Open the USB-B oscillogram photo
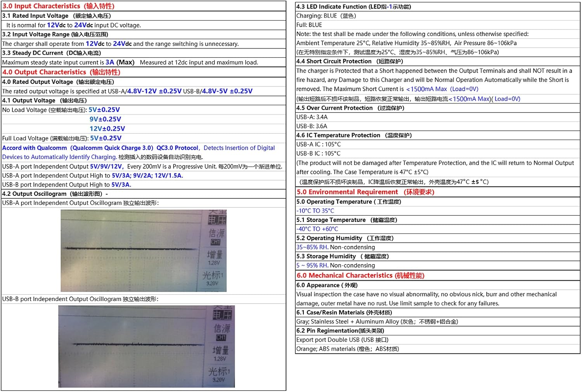582x392 pixels. click(147, 347)
